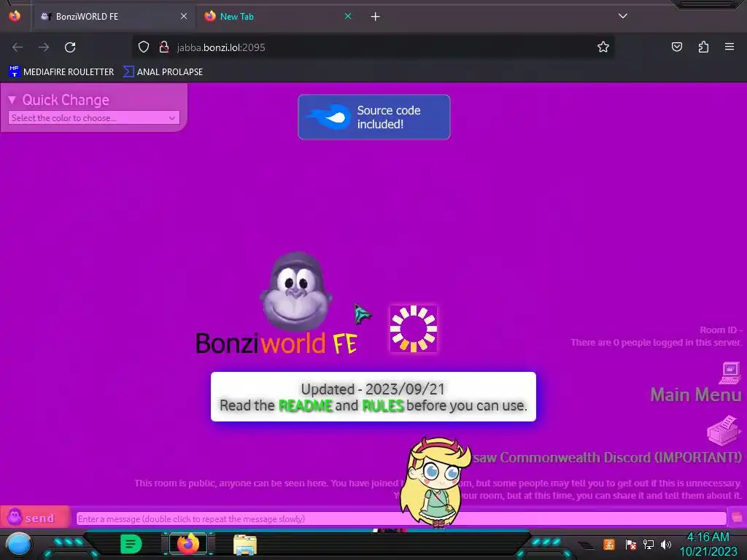The image size is (747, 560).
Task: Click the Java tray icon
Action: 608,544
